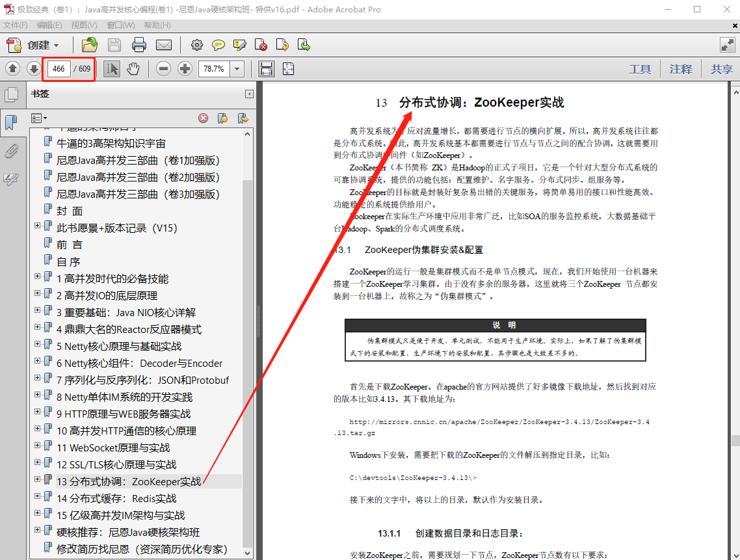Expand the 此书愿景+版本记录 (V15) bookmark
The height and width of the screenshot is (560, 740).
click(x=37, y=226)
